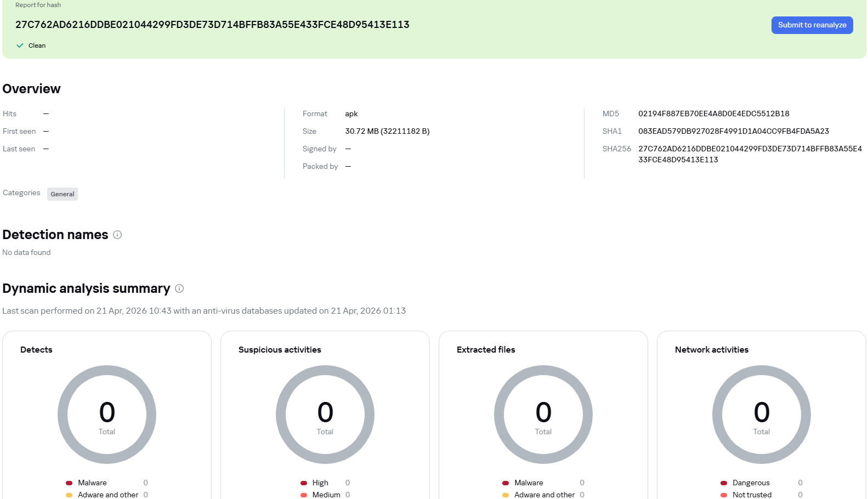The width and height of the screenshot is (868, 499).
Task: Click the Signed by label
Action: click(319, 149)
